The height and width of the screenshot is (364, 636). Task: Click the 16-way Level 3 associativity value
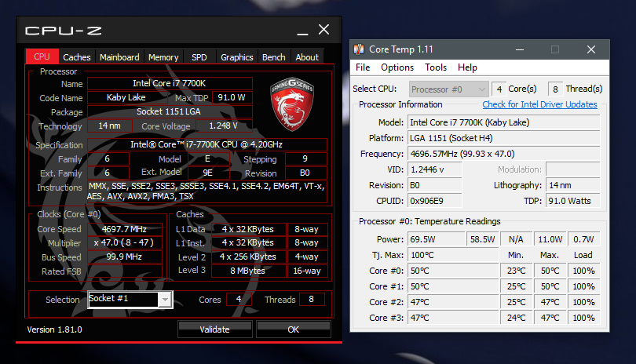tap(307, 271)
